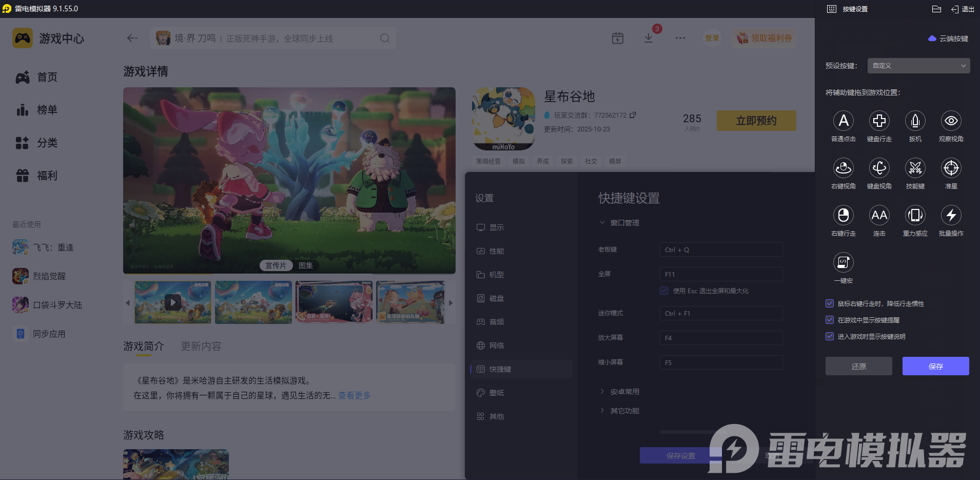Disable 在游戏中显示按键提醒 option

pyautogui.click(x=829, y=320)
